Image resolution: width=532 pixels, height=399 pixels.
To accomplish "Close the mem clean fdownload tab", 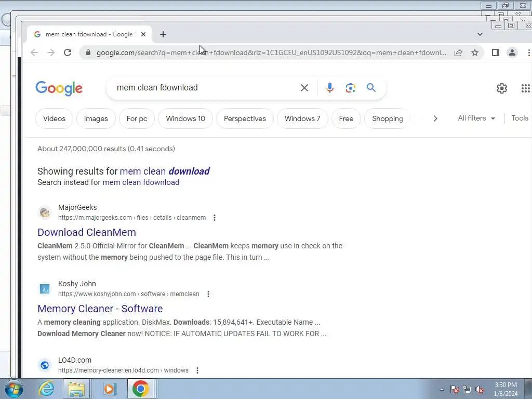I will coord(143,34).
